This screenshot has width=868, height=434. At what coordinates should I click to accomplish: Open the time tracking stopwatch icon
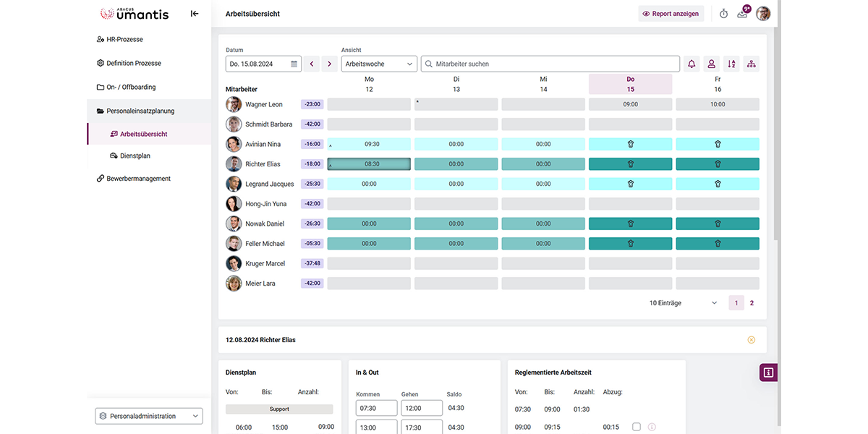(723, 13)
